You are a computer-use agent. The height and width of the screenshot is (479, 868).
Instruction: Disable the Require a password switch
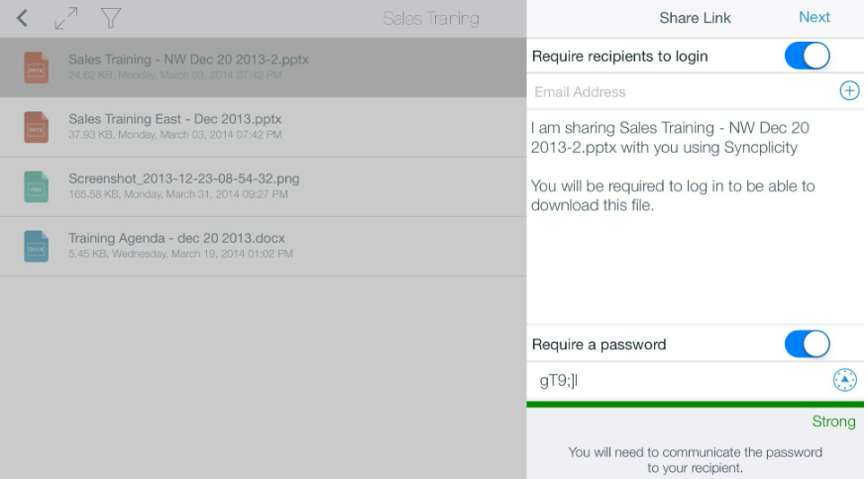click(807, 344)
